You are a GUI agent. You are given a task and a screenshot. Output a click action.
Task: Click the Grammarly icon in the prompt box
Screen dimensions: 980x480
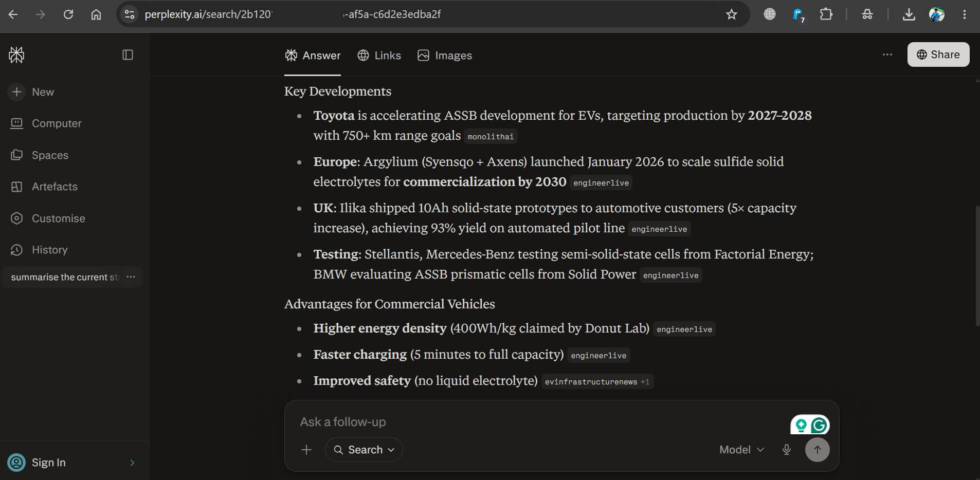tap(820, 425)
